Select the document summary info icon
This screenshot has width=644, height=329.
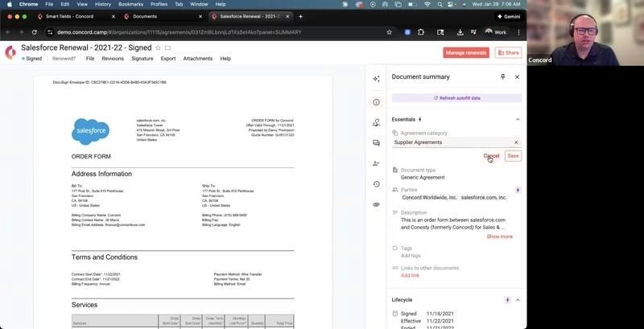coord(376,102)
